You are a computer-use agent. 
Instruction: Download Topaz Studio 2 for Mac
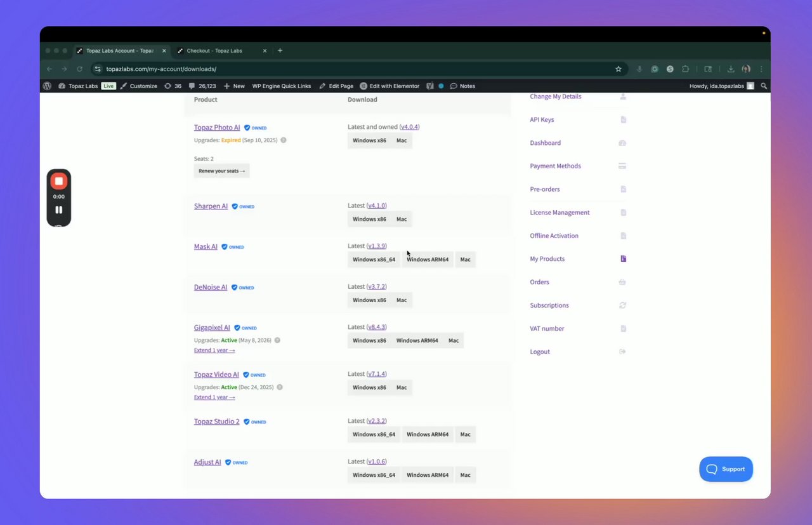click(466, 435)
